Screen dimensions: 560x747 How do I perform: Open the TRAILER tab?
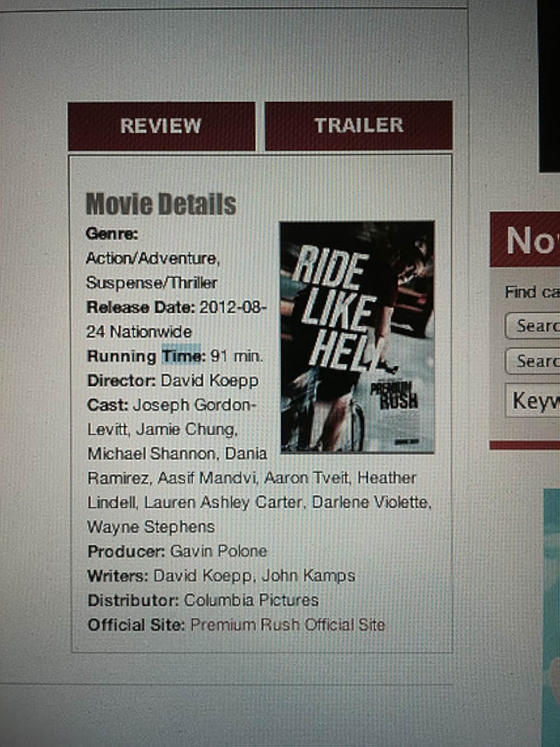point(358,125)
